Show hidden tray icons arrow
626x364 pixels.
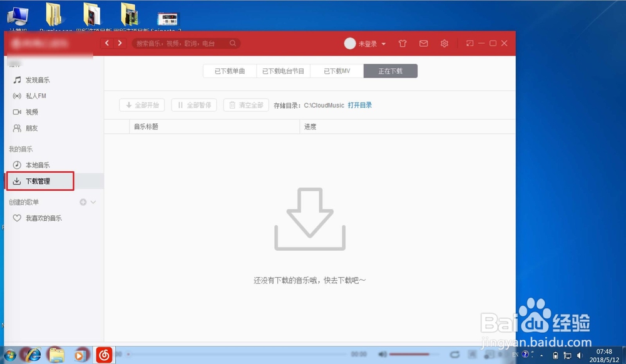[541, 355]
